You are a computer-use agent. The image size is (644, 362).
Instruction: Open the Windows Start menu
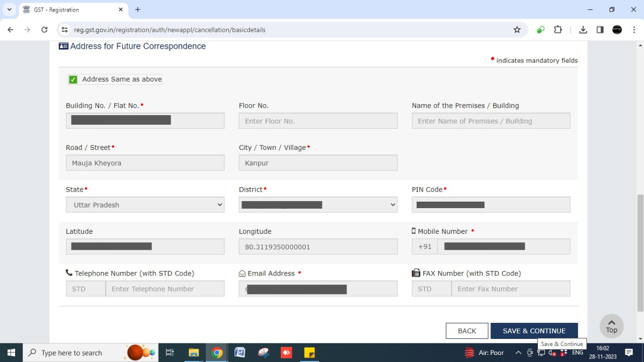pos(11,352)
